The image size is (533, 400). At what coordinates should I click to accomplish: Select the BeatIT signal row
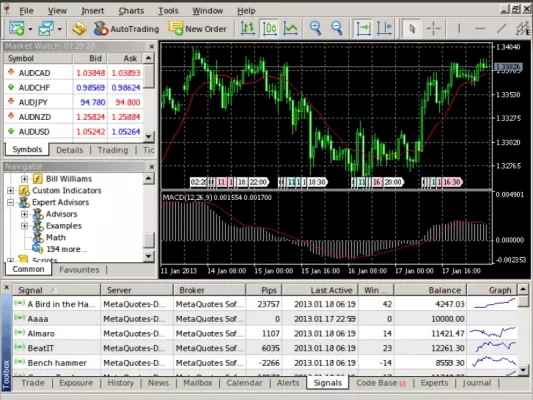[x=265, y=348]
